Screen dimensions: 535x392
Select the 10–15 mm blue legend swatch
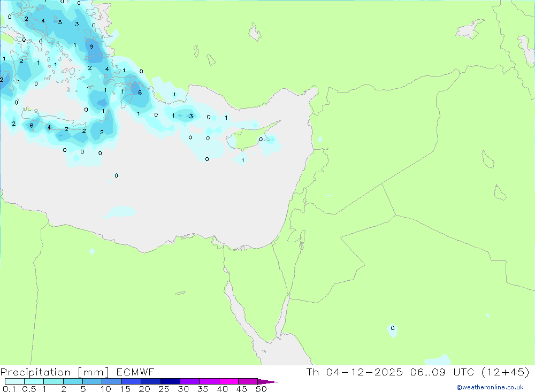pos(112,381)
